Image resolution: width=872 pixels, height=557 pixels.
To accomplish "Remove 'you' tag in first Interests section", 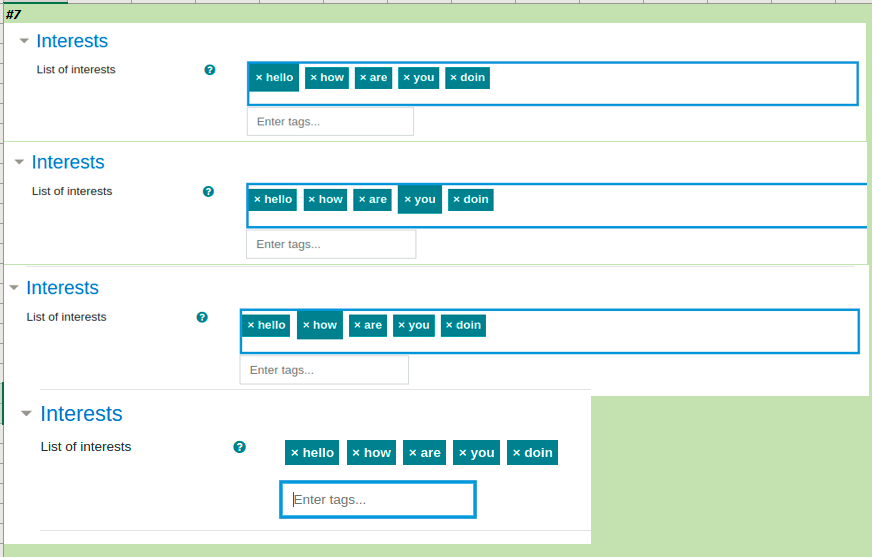I will pyautogui.click(x=419, y=78).
